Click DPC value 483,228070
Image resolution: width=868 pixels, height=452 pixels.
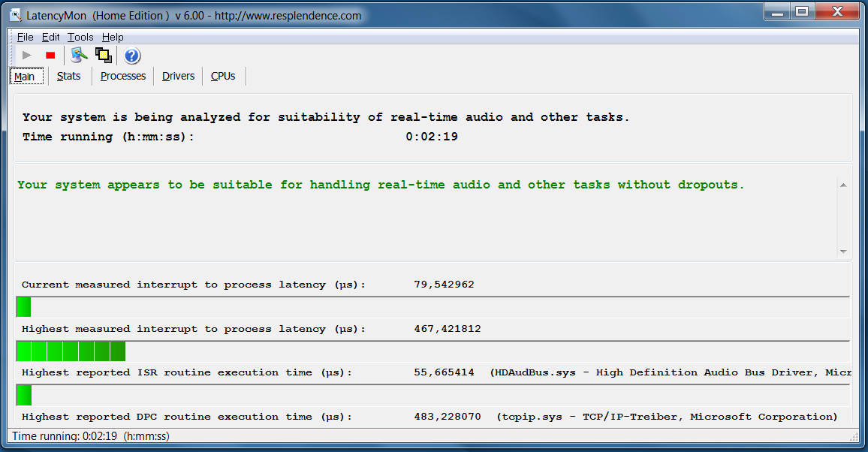click(448, 417)
